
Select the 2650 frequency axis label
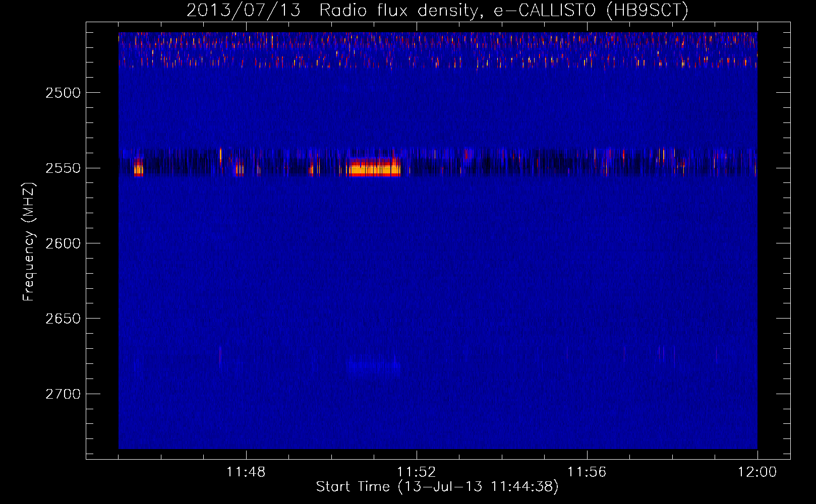point(63,319)
